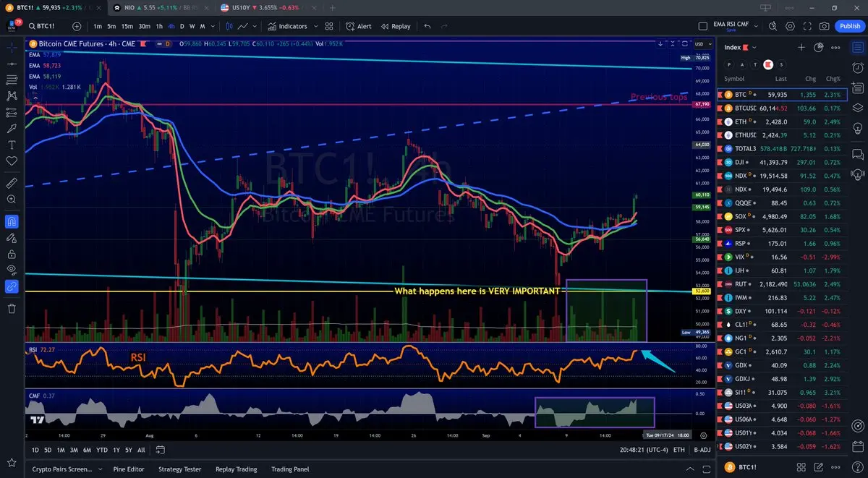
Task: Open the Fibonacci and Gann tools
Action: [x=12, y=80]
